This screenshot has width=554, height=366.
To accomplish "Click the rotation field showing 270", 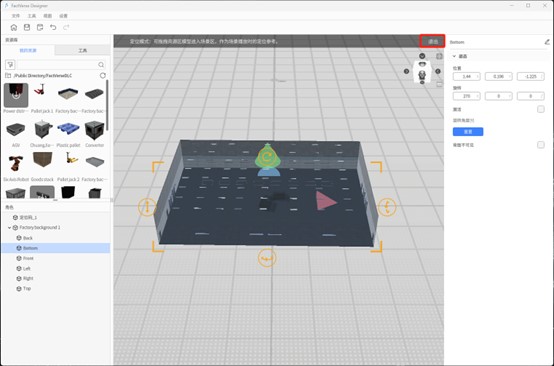I will 466,96.
